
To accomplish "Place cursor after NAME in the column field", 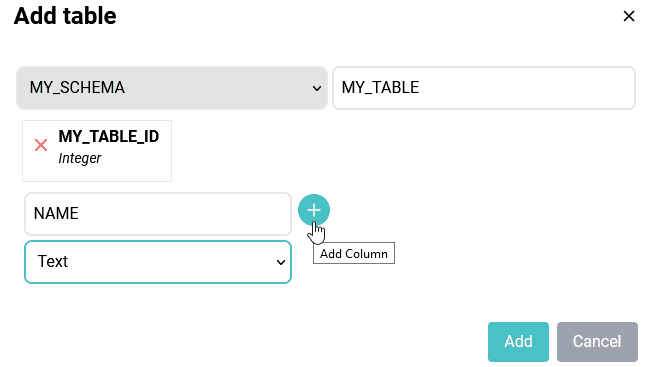I will pos(80,214).
